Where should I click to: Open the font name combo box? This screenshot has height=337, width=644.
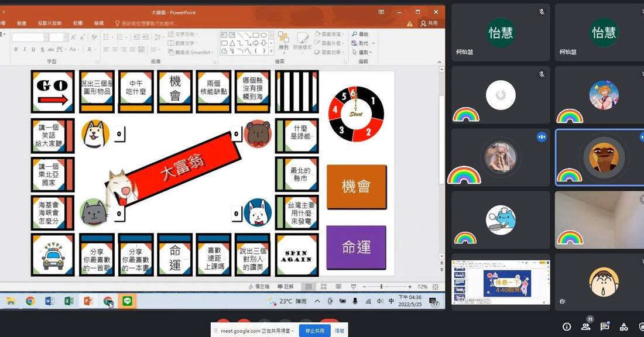pyautogui.click(x=30, y=37)
